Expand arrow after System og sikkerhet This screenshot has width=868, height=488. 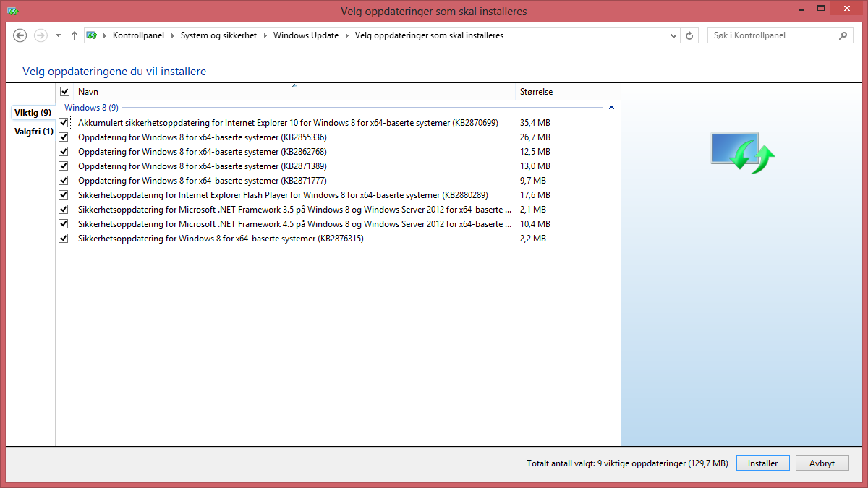click(265, 35)
